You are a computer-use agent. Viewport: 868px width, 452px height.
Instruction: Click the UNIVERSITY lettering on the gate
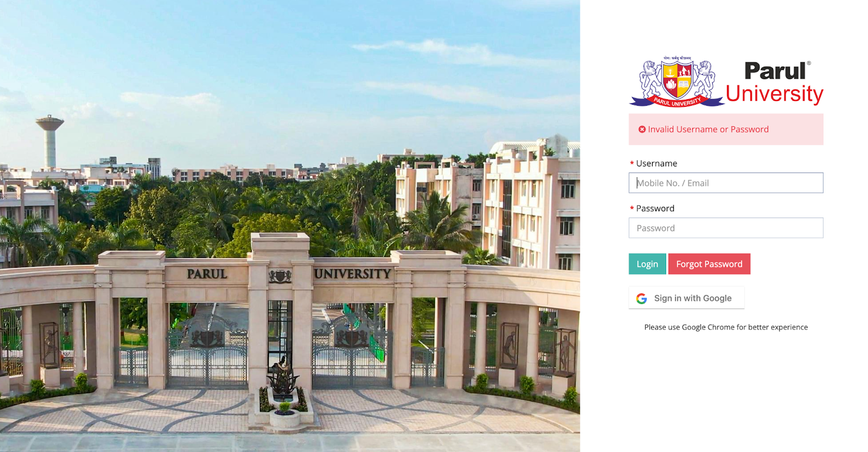pyautogui.click(x=353, y=274)
